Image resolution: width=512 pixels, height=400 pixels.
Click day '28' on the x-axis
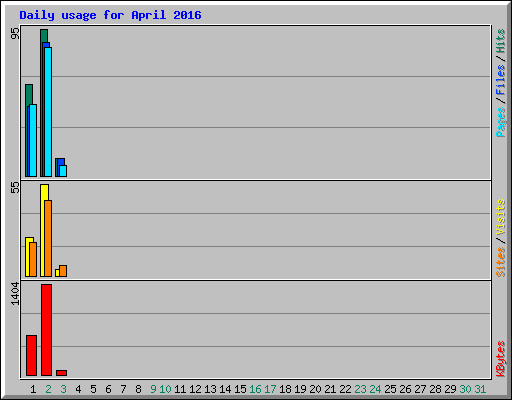coord(435,389)
